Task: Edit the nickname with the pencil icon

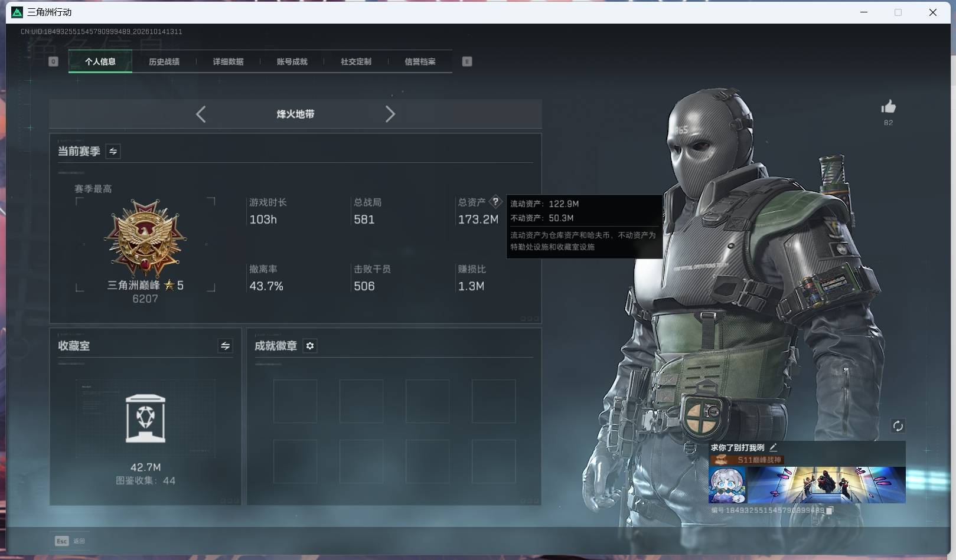Action: click(x=773, y=447)
